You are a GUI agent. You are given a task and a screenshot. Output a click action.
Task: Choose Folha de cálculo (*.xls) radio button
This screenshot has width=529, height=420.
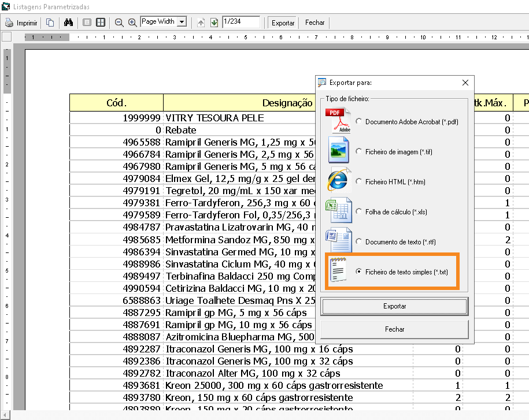click(360, 211)
